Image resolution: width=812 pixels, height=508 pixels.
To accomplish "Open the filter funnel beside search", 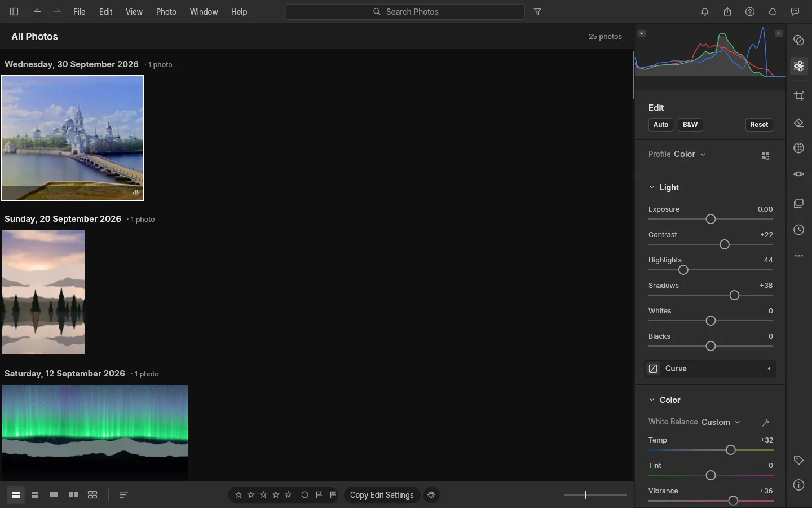I will 537,11.
